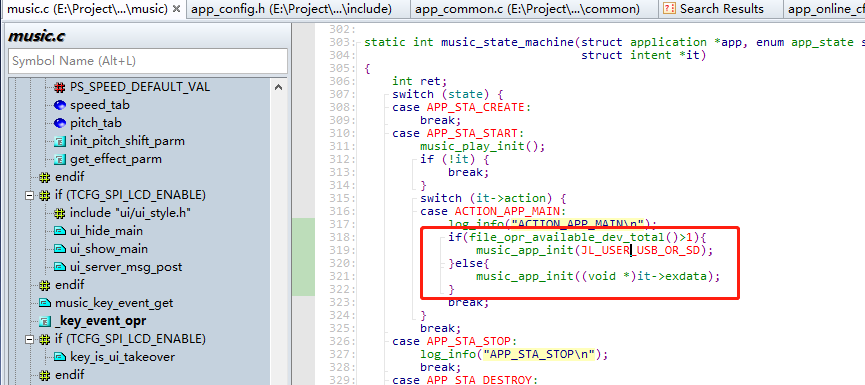Click the function icon beside _key_event_opr

click(45, 321)
